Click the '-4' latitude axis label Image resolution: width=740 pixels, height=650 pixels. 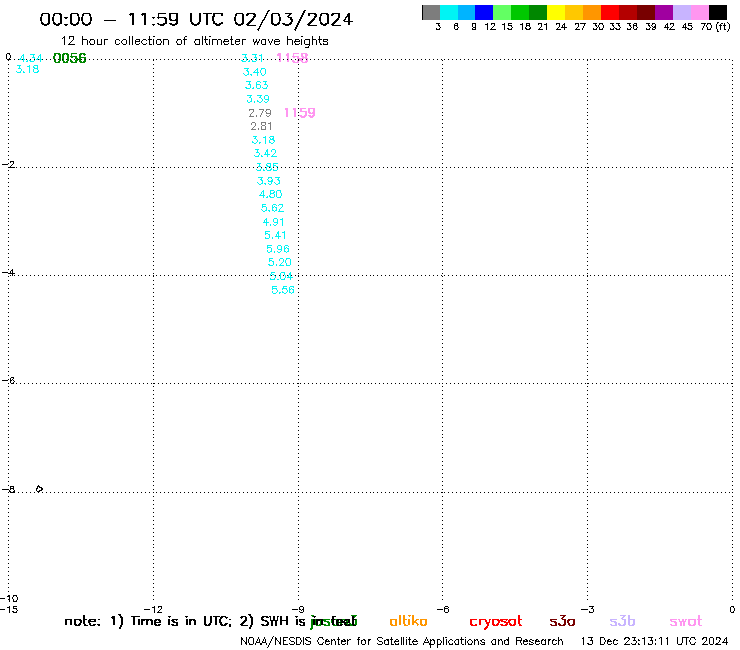8,272
